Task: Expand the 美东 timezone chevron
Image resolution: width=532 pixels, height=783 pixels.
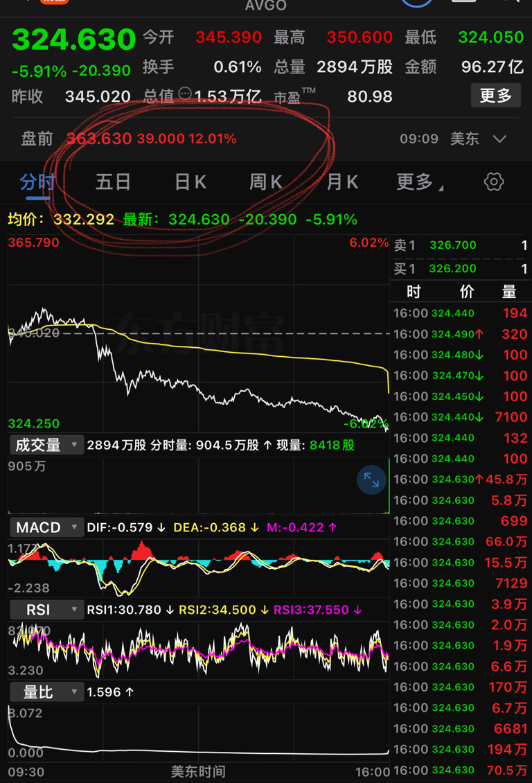Action: coord(499,139)
